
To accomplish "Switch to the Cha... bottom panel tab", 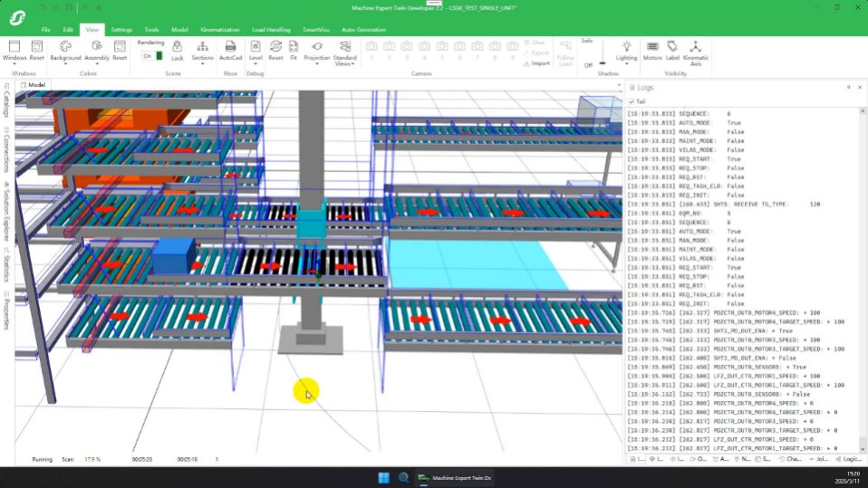I will pos(790,459).
